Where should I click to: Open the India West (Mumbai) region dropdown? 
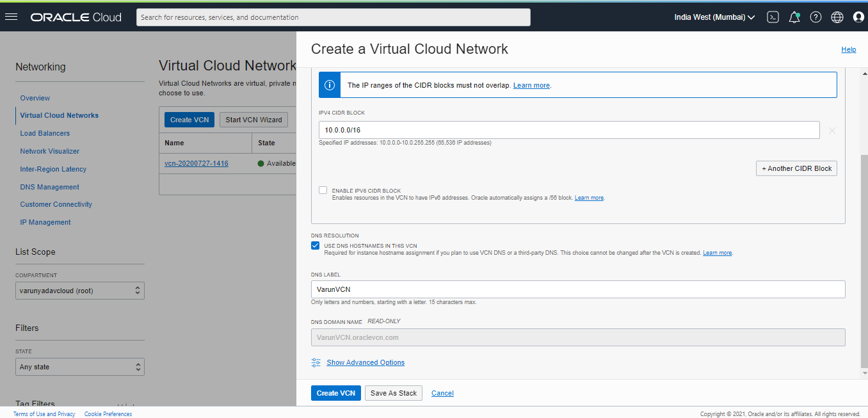click(x=714, y=17)
